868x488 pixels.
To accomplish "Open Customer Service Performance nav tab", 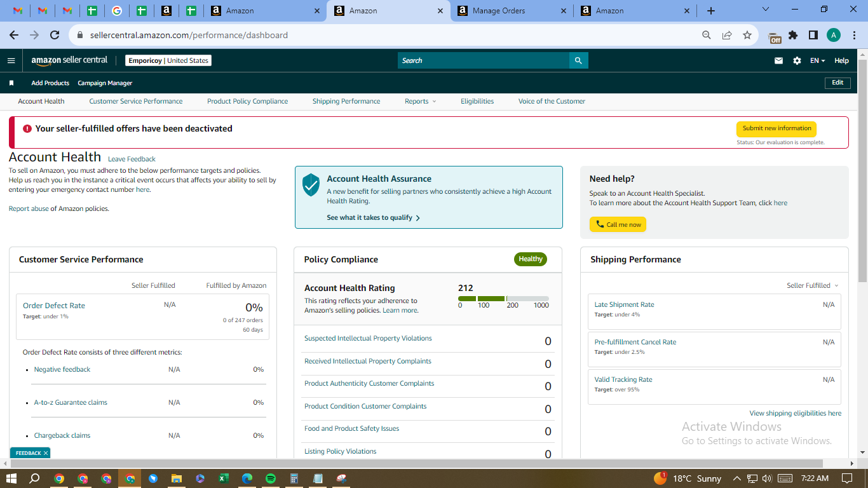I will pos(136,101).
